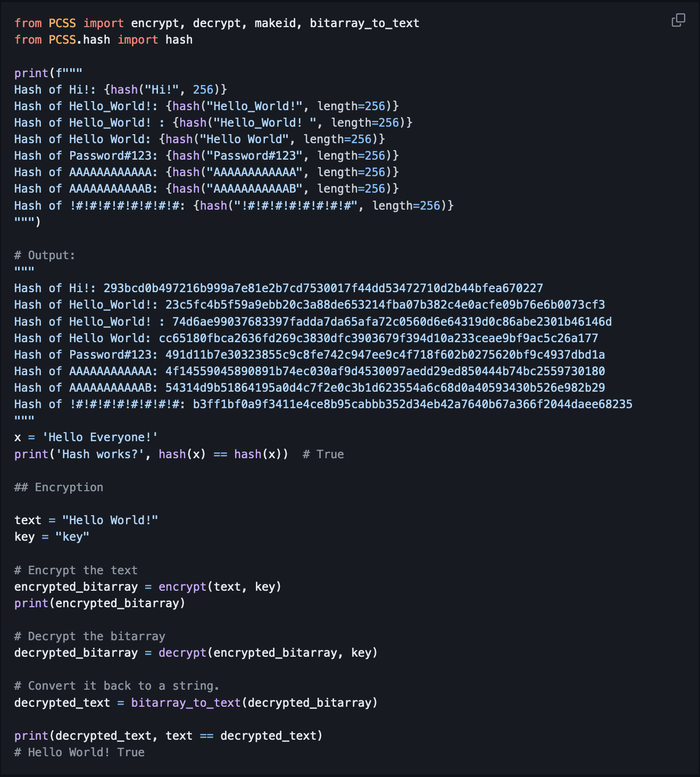Click the "# True" comment
This screenshot has width=700, height=777.
(323, 454)
